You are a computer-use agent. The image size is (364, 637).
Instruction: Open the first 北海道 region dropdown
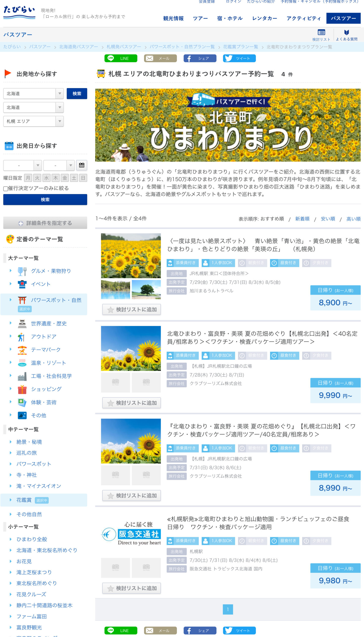34,94
